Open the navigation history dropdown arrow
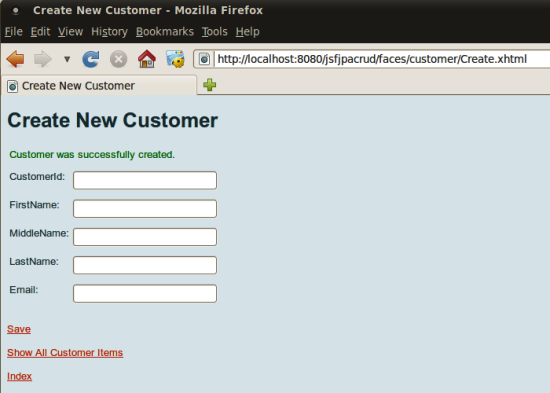 [67, 59]
